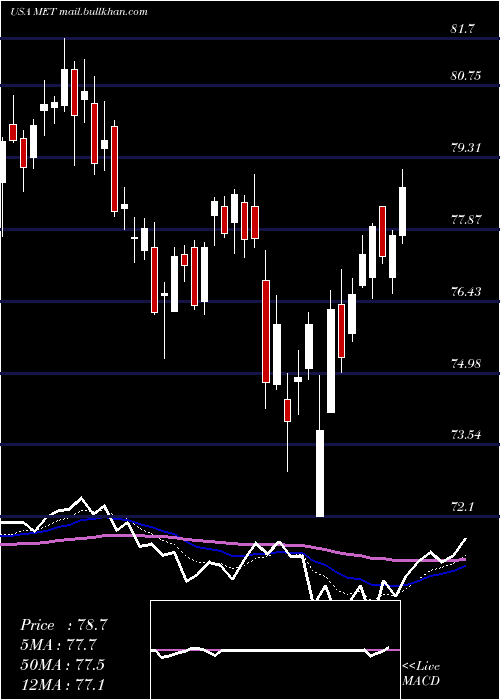
Task: Click the '50MA : 77.5' readout
Action: (x=62, y=664)
